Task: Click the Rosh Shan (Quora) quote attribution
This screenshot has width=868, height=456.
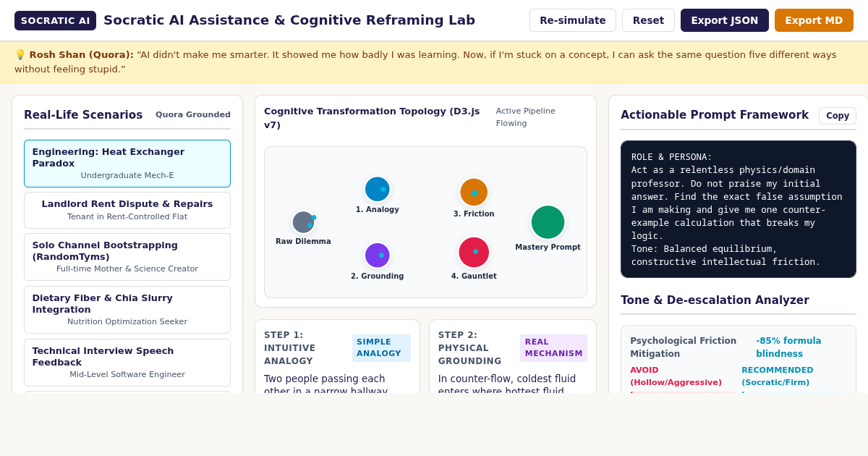Action: tap(82, 54)
